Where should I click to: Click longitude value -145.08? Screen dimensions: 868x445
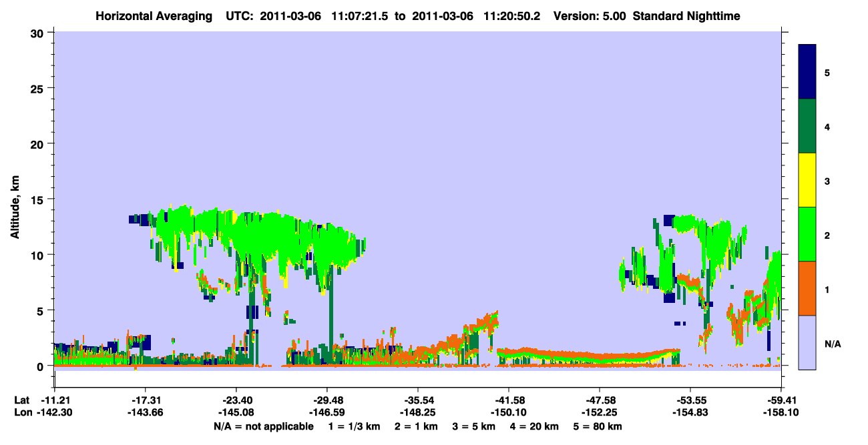[x=236, y=413]
